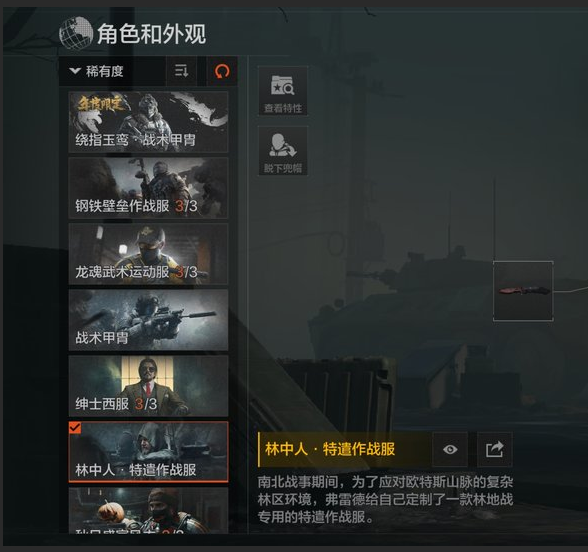Open the 查看特性 view traits icon

[x=283, y=91]
